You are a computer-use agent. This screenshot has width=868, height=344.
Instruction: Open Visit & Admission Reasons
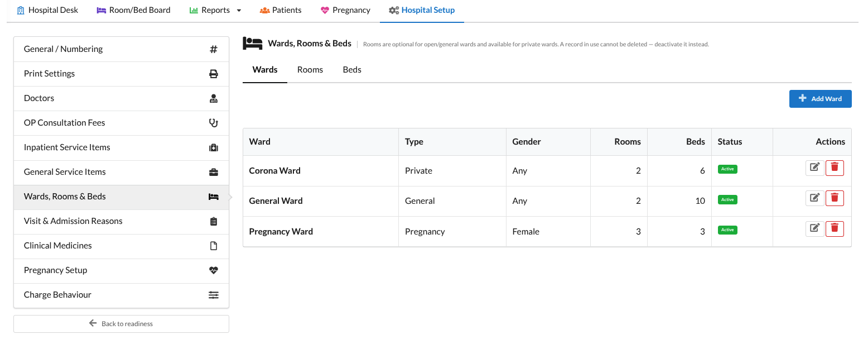pos(121,221)
